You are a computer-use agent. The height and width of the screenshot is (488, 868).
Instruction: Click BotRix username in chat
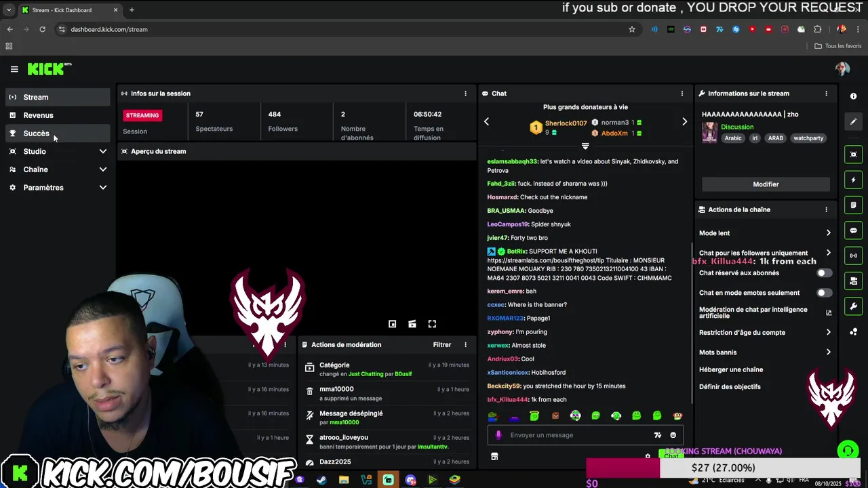click(x=516, y=251)
